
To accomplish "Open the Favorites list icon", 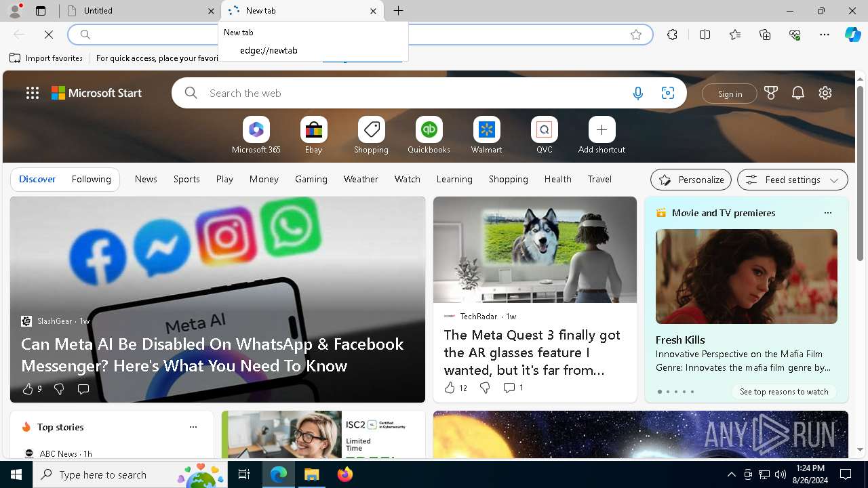I will [x=735, y=35].
